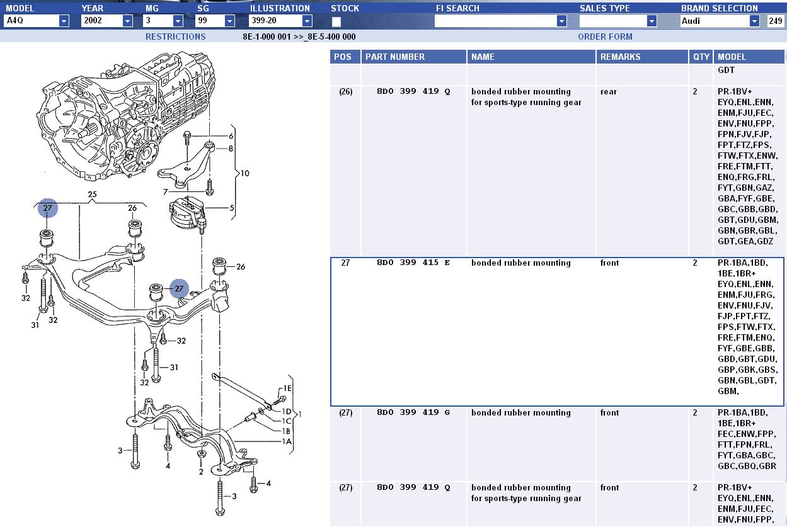Open the ILLUSTRATION dropdown 399-20

[307, 21]
